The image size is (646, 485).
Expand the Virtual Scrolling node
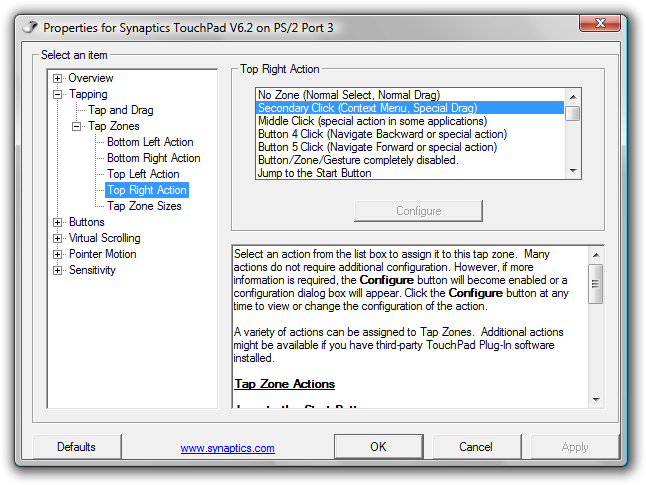58,238
